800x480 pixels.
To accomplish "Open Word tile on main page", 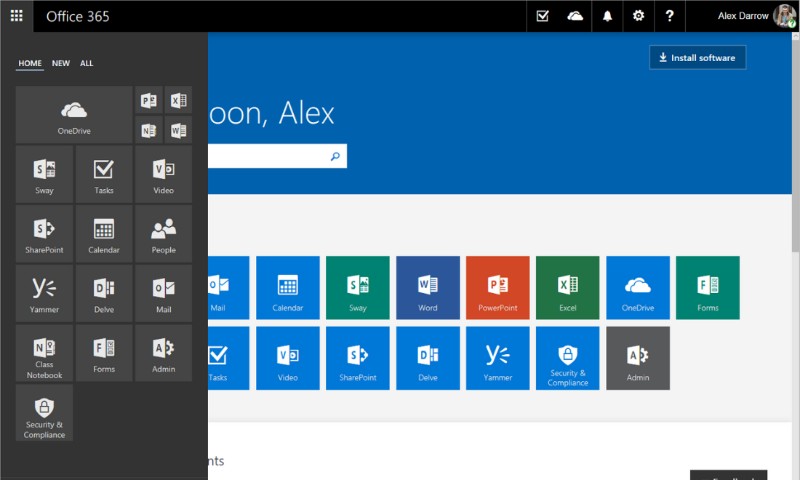I will 428,288.
